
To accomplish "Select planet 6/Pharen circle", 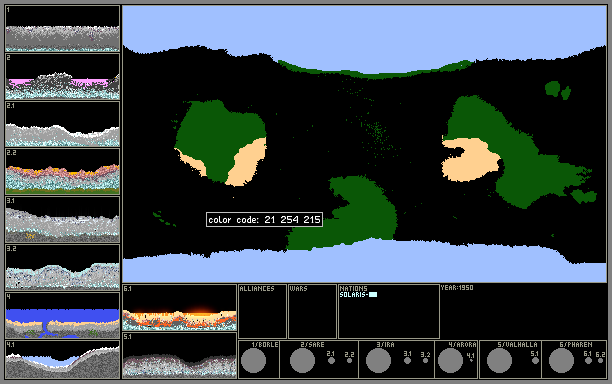I will (x=561, y=361).
